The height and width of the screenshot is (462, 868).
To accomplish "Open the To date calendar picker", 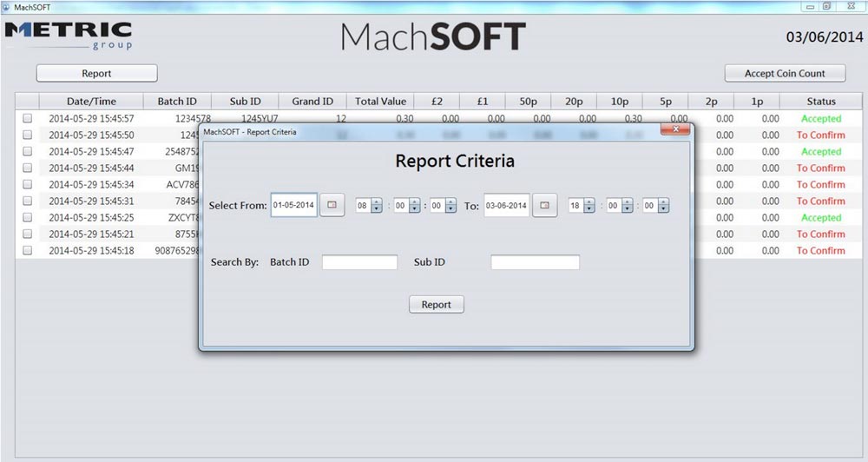I will point(545,205).
